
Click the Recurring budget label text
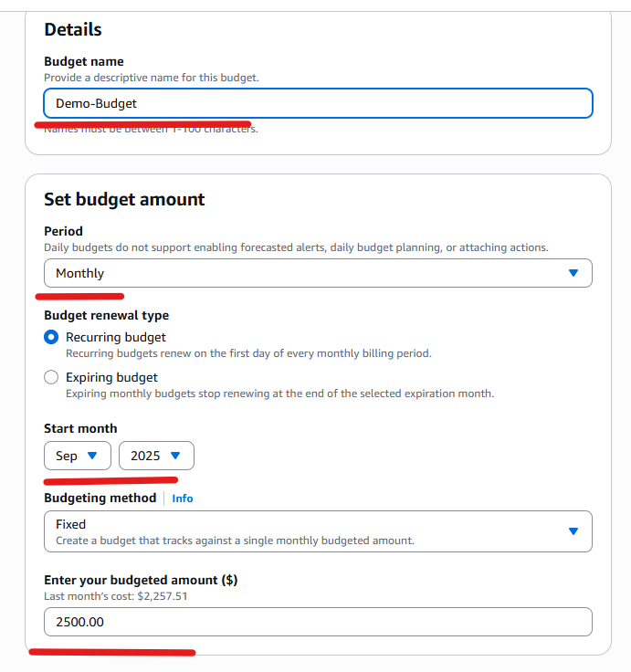point(116,337)
